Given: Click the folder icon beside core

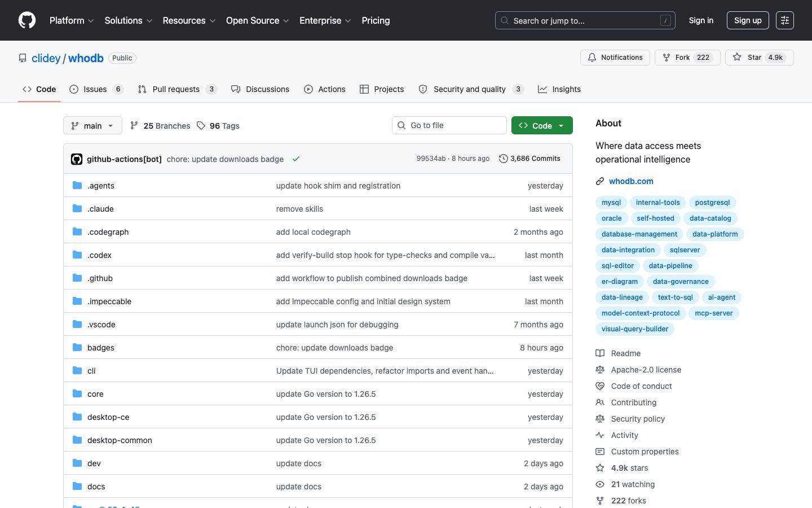Looking at the screenshot, I should [x=77, y=393].
